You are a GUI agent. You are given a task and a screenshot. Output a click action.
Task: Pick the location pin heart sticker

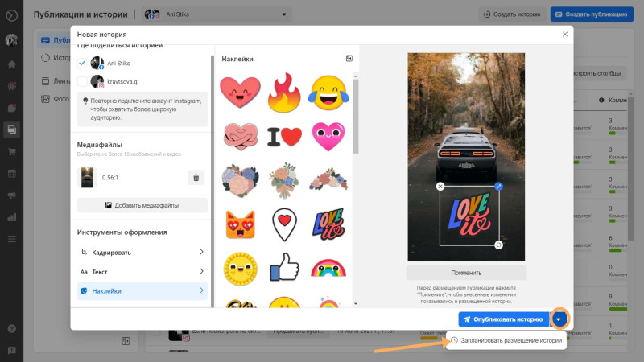coord(284,224)
